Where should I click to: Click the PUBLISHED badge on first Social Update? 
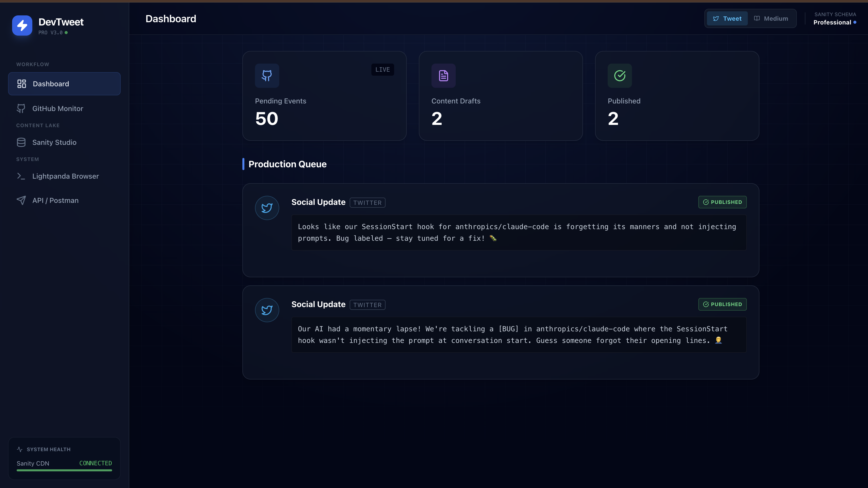pyautogui.click(x=722, y=202)
